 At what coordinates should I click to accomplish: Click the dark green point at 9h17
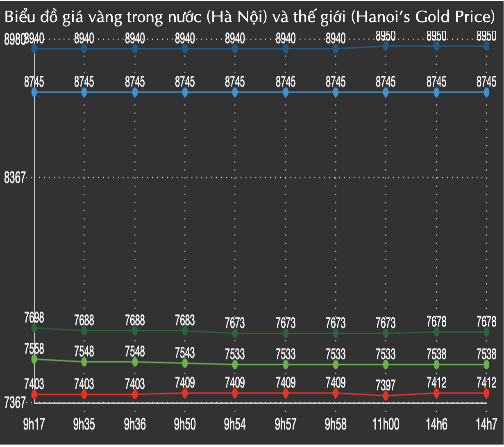[34, 328]
